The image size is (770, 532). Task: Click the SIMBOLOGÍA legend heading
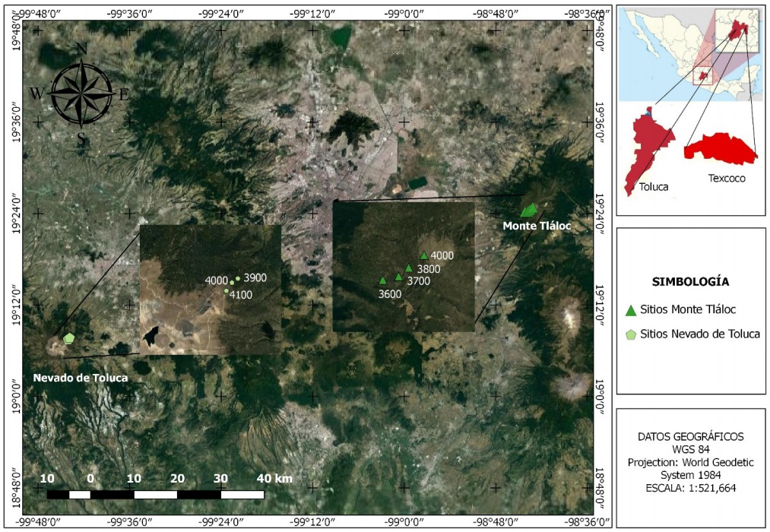point(690,281)
